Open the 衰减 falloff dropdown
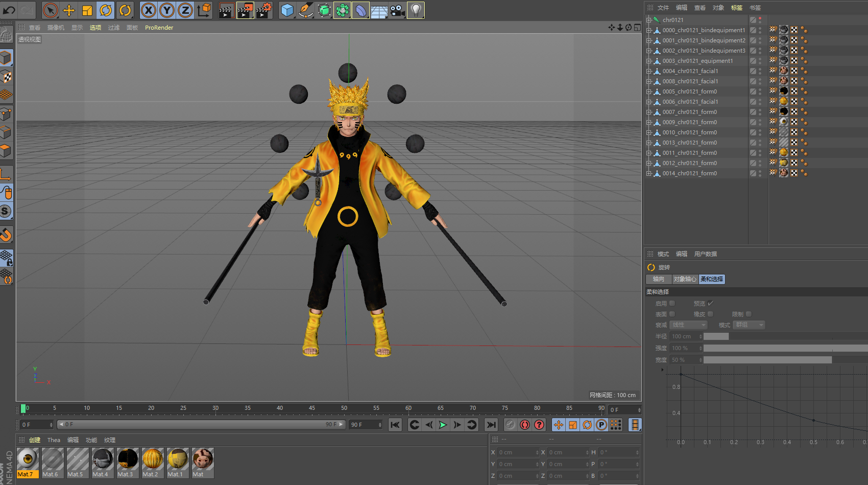The height and width of the screenshot is (485, 868). pyautogui.click(x=689, y=325)
